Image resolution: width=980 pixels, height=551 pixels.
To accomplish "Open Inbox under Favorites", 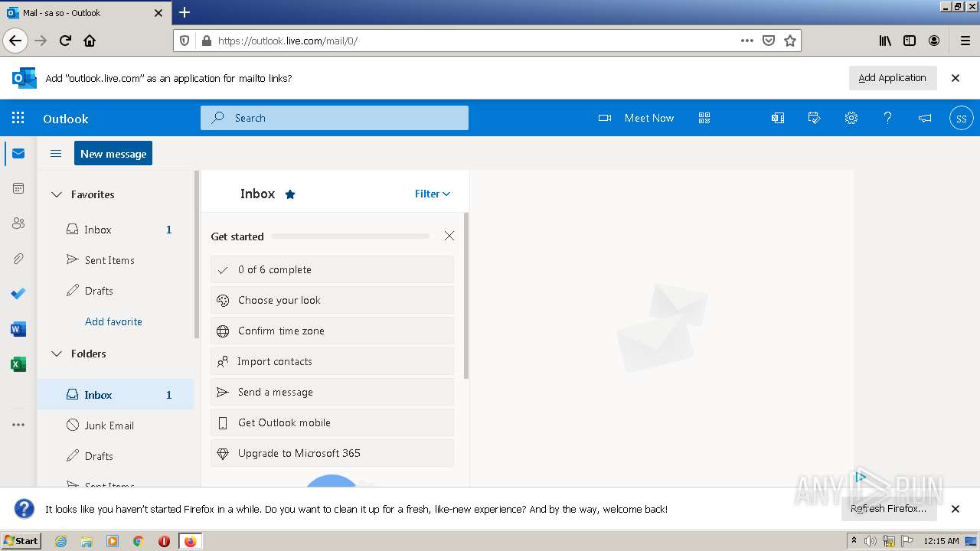I will coord(116,230).
